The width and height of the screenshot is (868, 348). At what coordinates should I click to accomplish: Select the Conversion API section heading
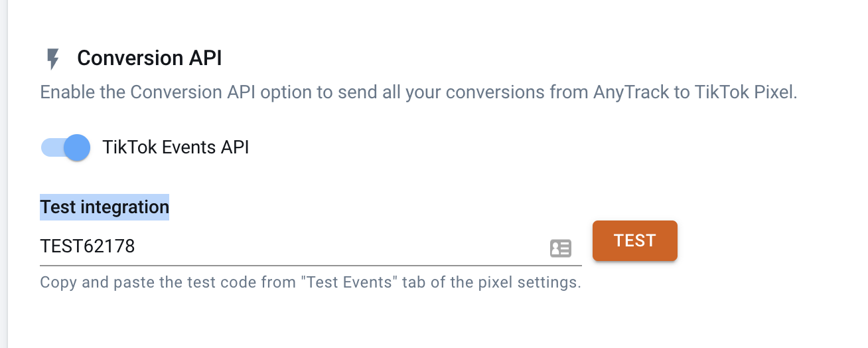149,58
